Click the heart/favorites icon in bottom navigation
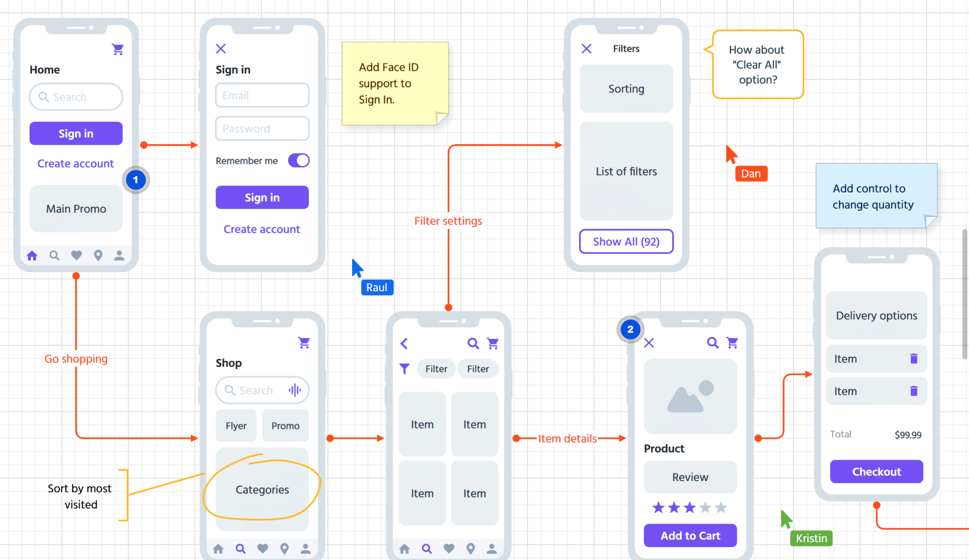This screenshot has width=969, height=560. 77,254
